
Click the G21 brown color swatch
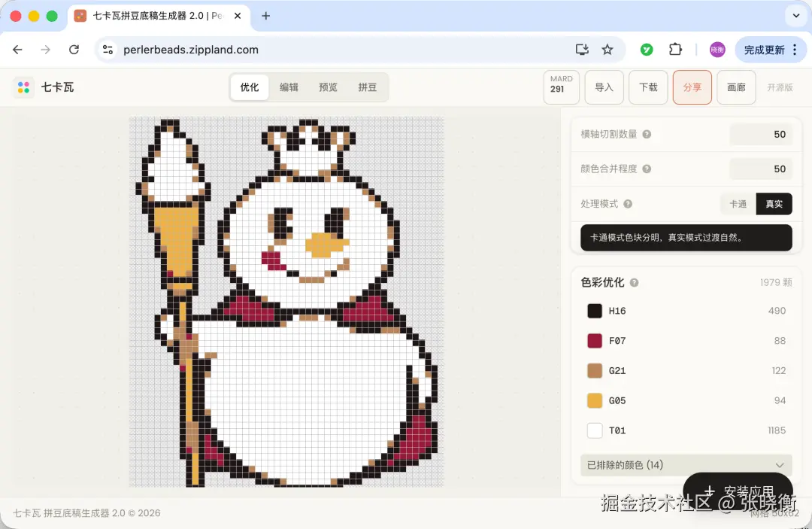coord(595,371)
